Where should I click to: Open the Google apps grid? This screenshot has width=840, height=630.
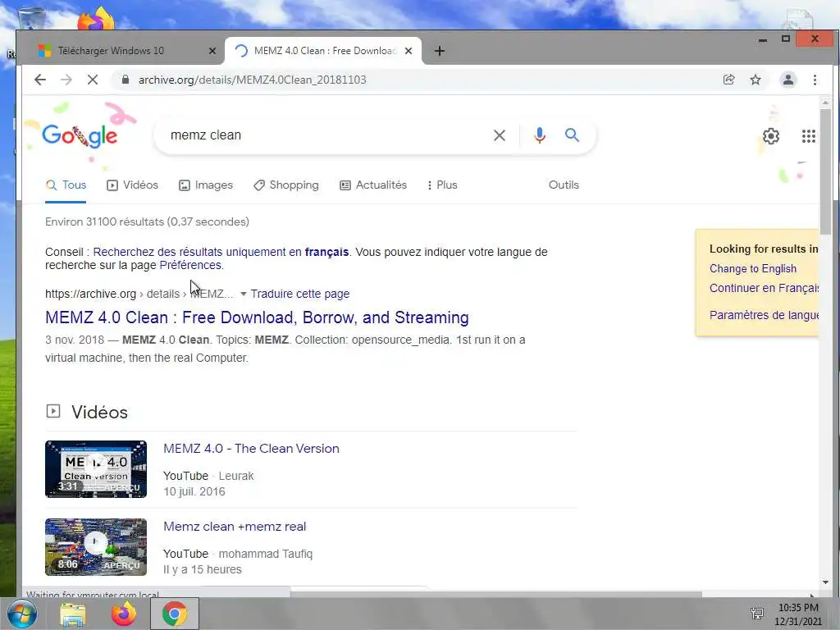pos(808,136)
